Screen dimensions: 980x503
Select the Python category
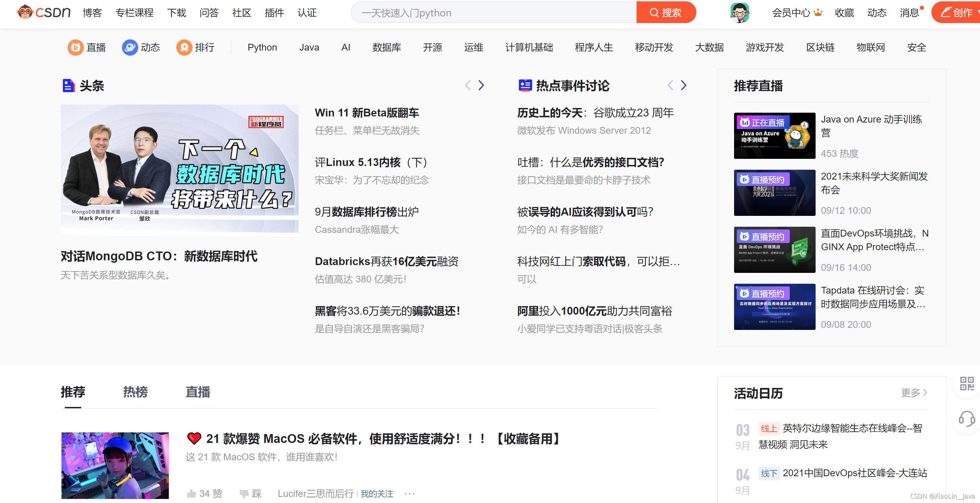(x=262, y=48)
